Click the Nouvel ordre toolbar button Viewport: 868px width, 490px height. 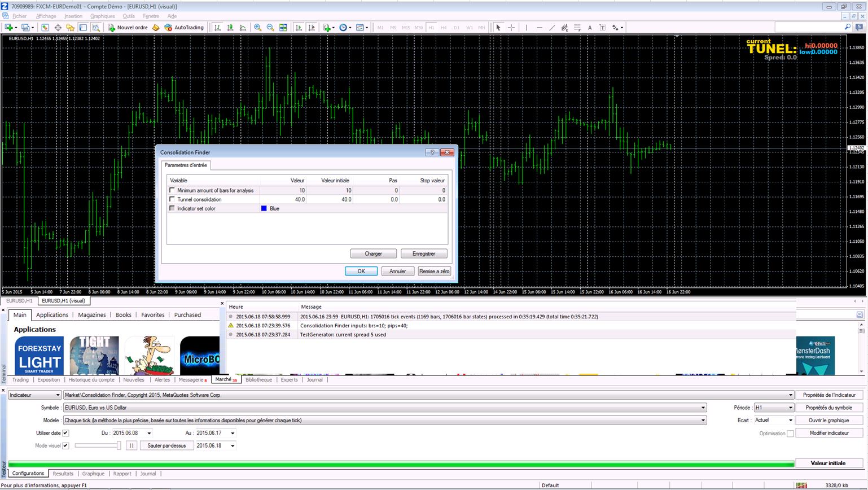click(x=128, y=27)
